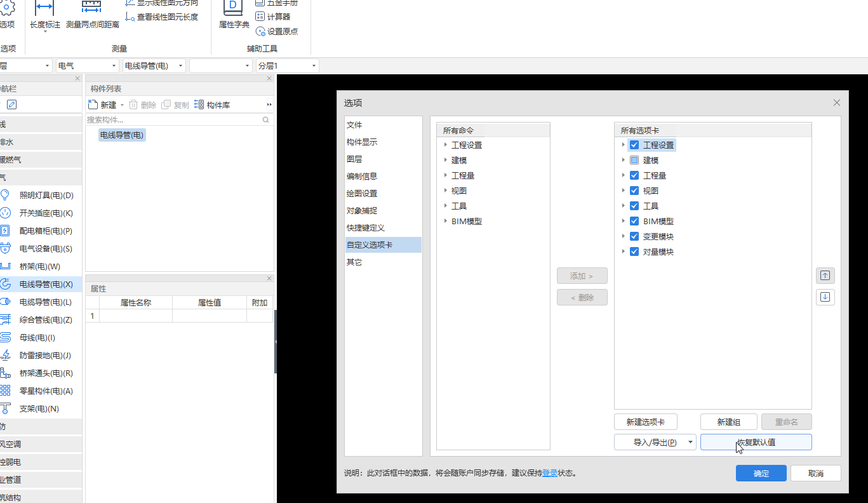
Task: Uncheck 工程设置 tab checkbox
Action: [x=634, y=145]
